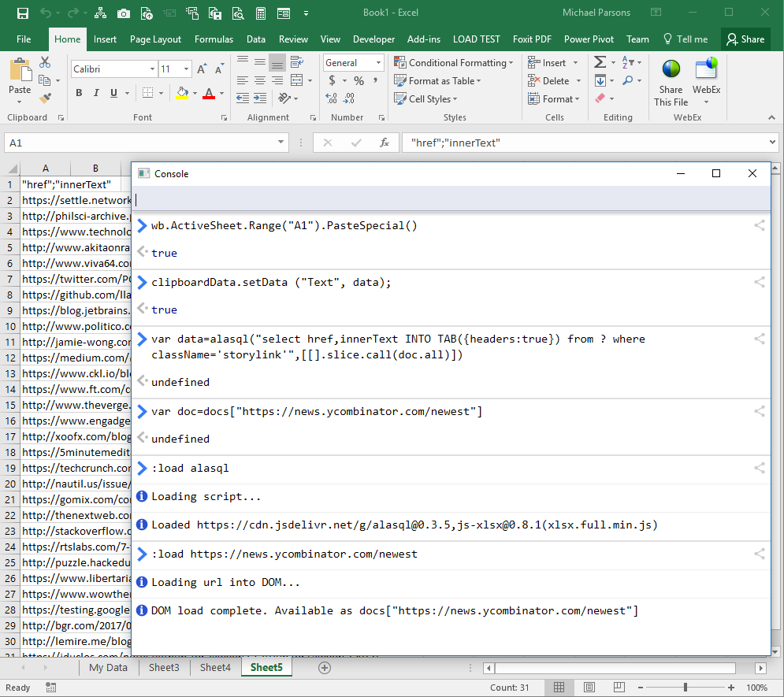Open Conditional Formatting in the Styles group

pos(455,62)
